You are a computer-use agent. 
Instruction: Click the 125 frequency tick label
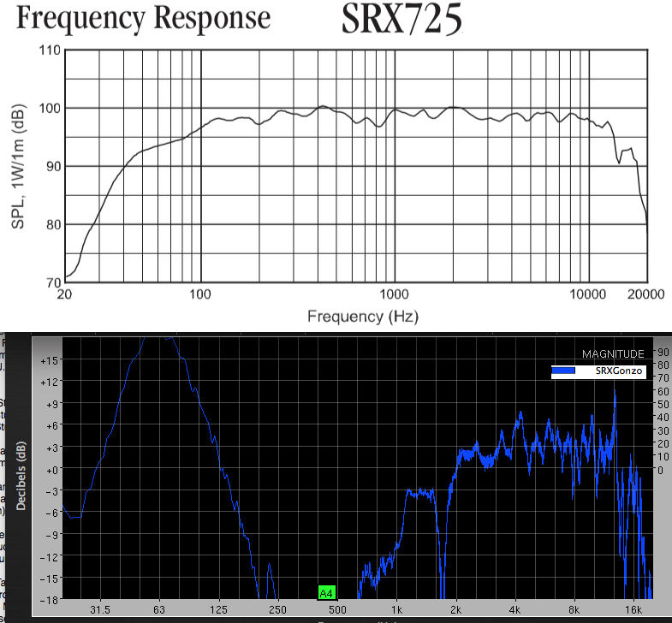tap(218, 609)
